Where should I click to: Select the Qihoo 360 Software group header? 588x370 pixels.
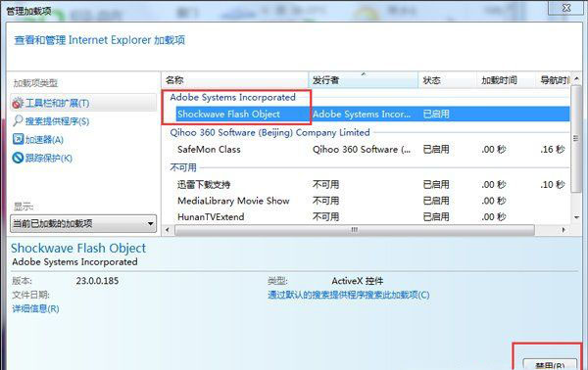pyautogui.click(x=269, y=132)
